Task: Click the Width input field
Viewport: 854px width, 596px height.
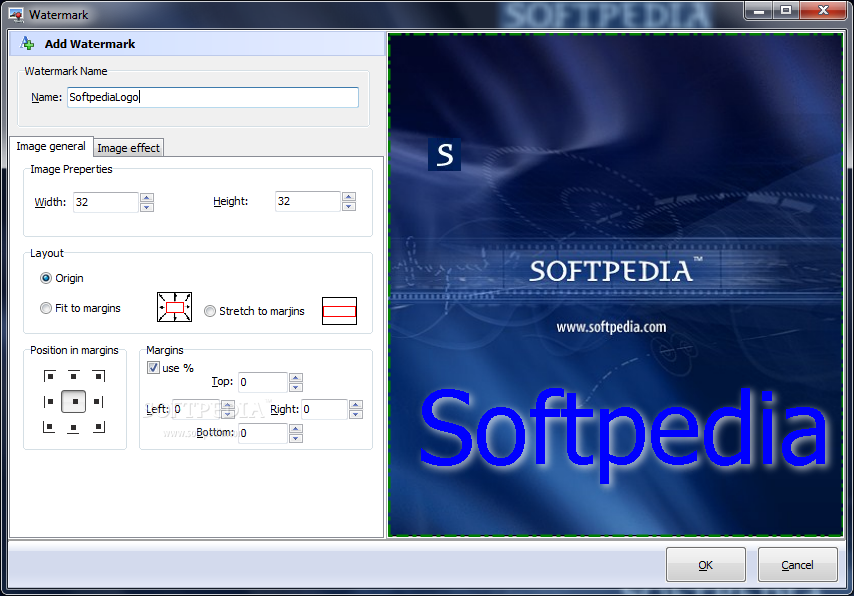Action: click(x=106, y=202)
